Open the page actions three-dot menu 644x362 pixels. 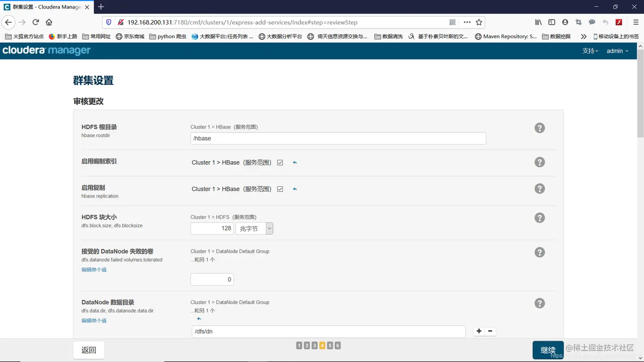tap(467, 22)
